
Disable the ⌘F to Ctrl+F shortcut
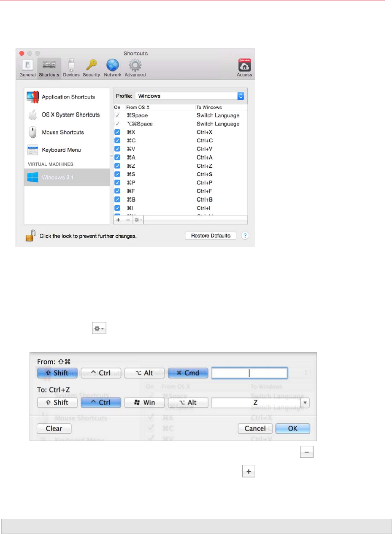tap(118, 191)
